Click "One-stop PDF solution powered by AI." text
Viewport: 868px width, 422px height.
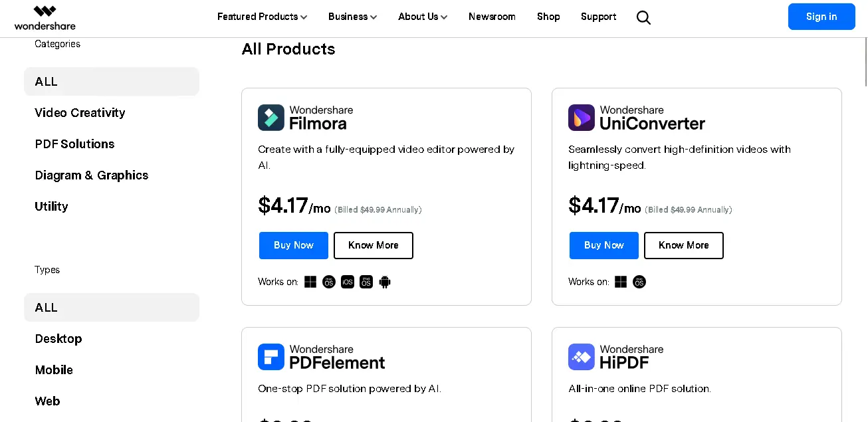[x=350, y=389]
